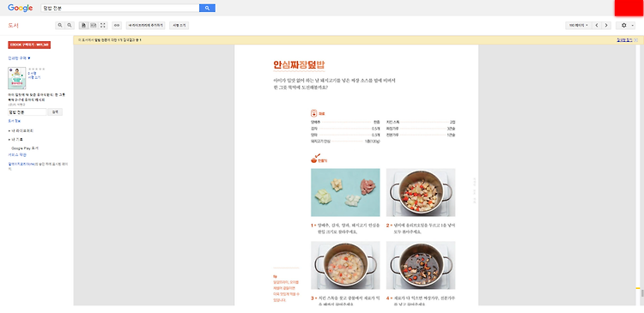The image size is (644, 313).
Task: Click the search result count text
Action: coord(109,40)
